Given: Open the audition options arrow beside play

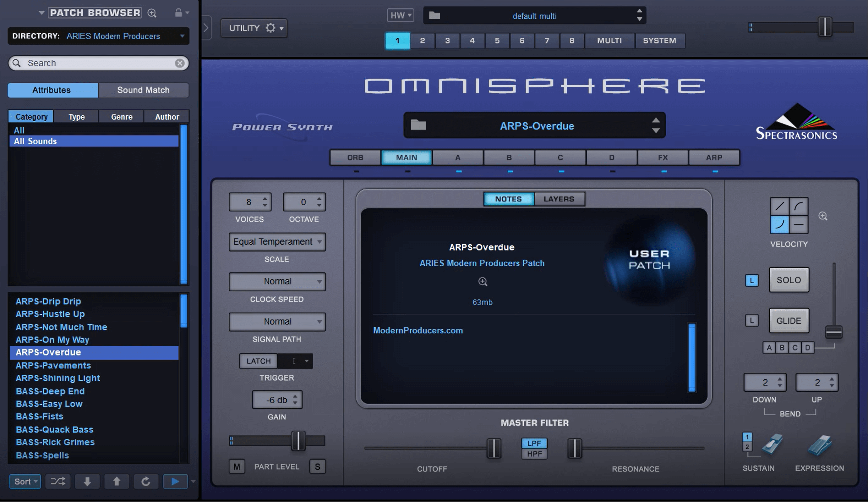Looking at the screenshot, I should [193, 481].
